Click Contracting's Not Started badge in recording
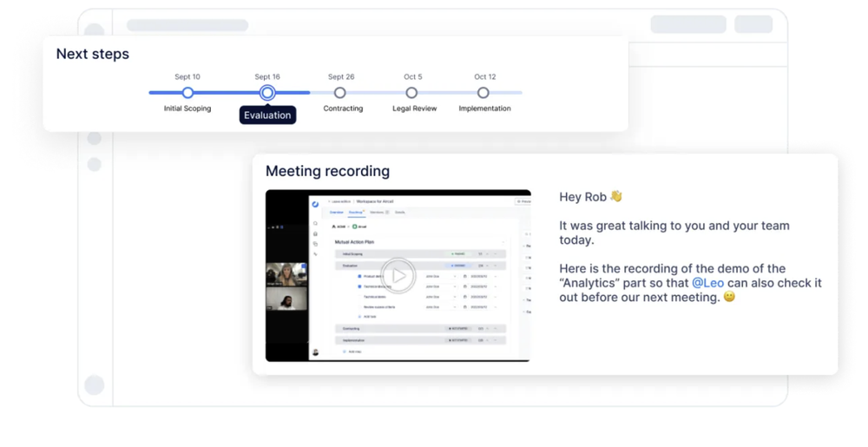Screen dimensions: 868x447 tap(458, 329)
